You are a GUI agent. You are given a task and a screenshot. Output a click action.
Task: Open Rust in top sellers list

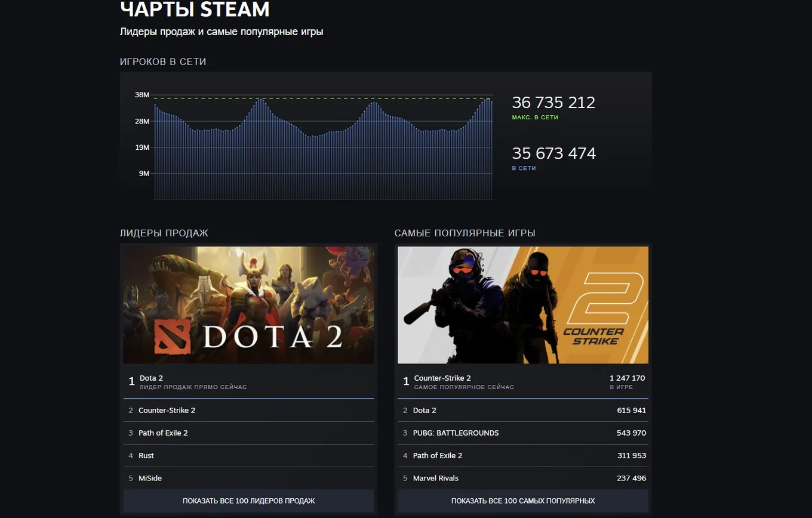pos(248,456)
